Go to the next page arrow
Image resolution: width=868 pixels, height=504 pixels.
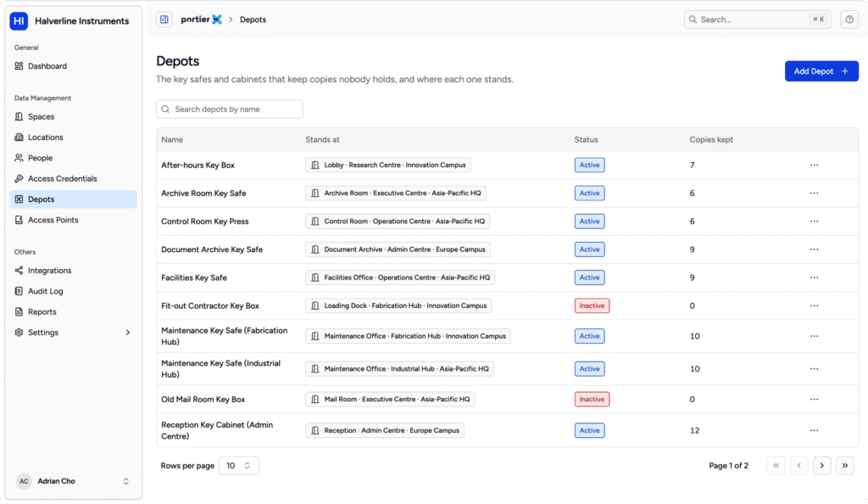click(821, 465)
